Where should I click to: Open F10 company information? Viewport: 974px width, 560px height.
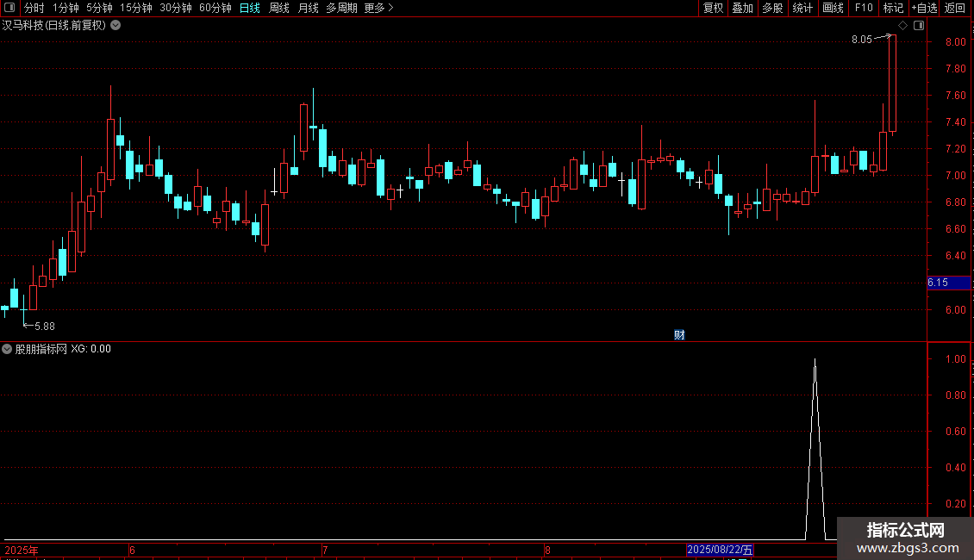pyautogui.click(x=864, y=8)
